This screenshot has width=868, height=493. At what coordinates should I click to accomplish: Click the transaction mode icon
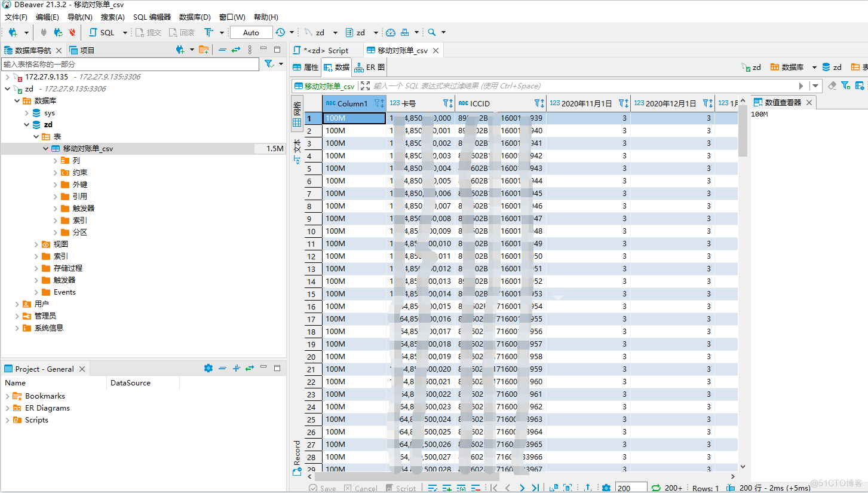(208, 32)
